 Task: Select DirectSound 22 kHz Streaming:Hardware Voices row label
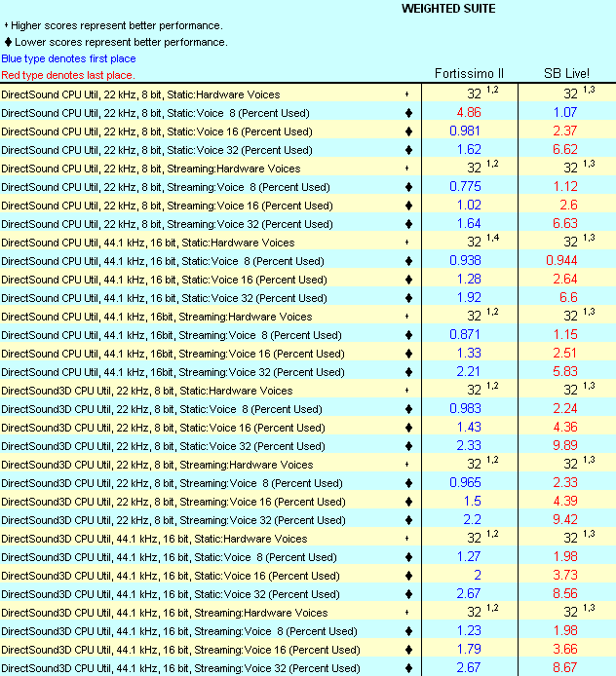point(151,169)
